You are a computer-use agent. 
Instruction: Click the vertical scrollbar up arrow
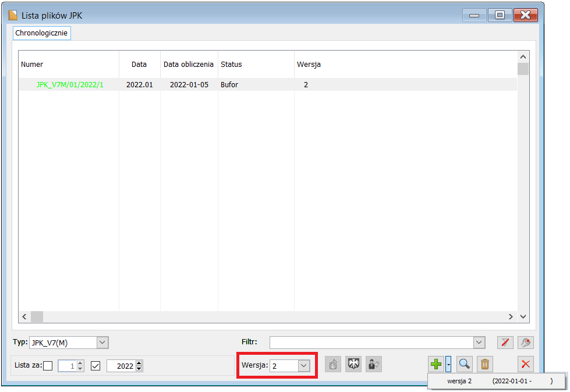click(x=523, y=56)
